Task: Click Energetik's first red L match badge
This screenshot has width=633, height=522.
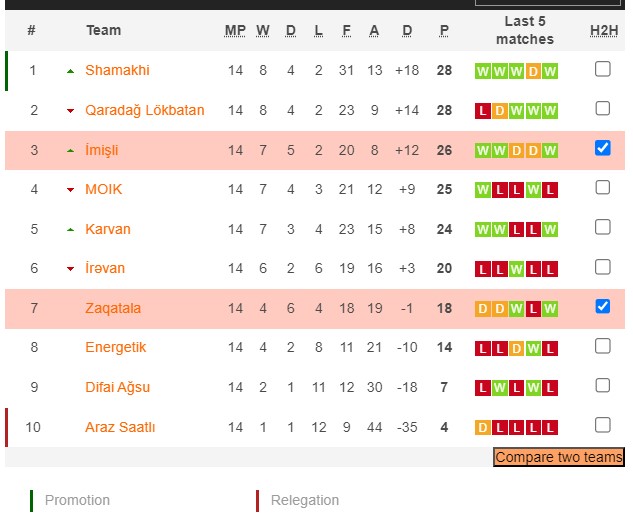Action: coord(483,348)
